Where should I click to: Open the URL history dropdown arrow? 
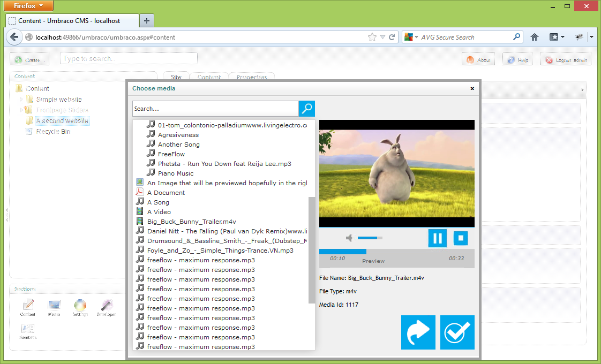point(382,37)
